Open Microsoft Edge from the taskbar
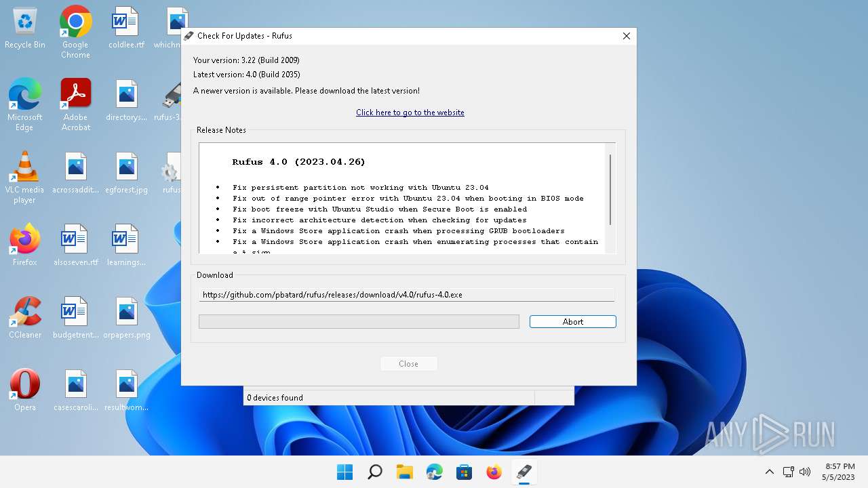This screenshot has height=488, width=868. [434, 472]
